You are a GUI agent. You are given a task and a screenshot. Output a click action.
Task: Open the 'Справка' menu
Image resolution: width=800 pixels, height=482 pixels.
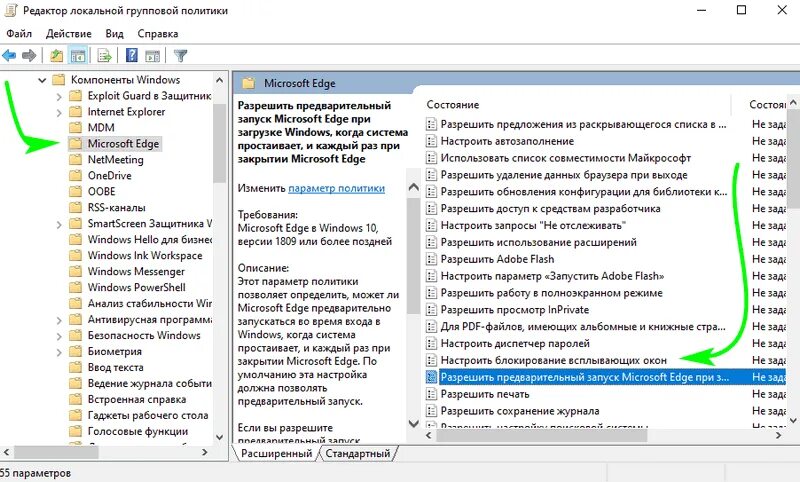[158, 34]
